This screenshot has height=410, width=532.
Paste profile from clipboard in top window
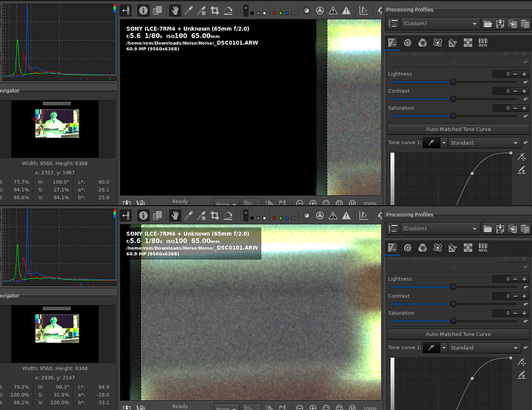click(525, 23)
